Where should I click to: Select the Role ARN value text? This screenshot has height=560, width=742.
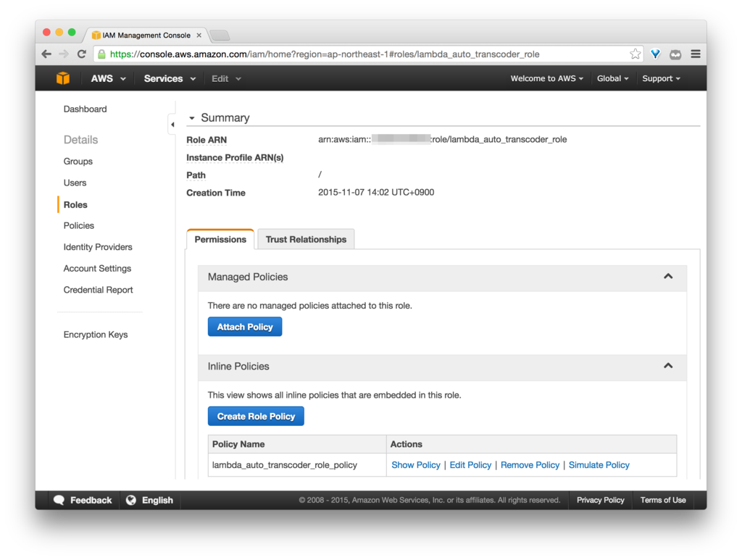443,140
